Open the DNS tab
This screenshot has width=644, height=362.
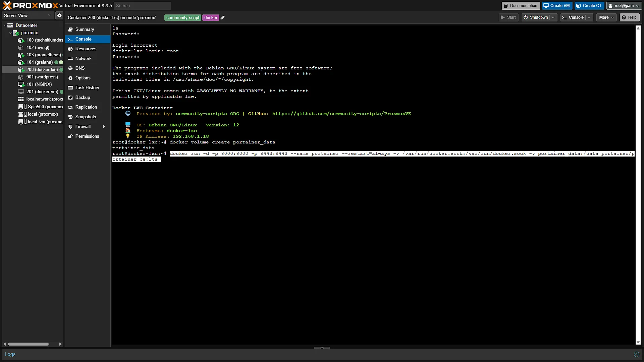click(x=88, y=68)
